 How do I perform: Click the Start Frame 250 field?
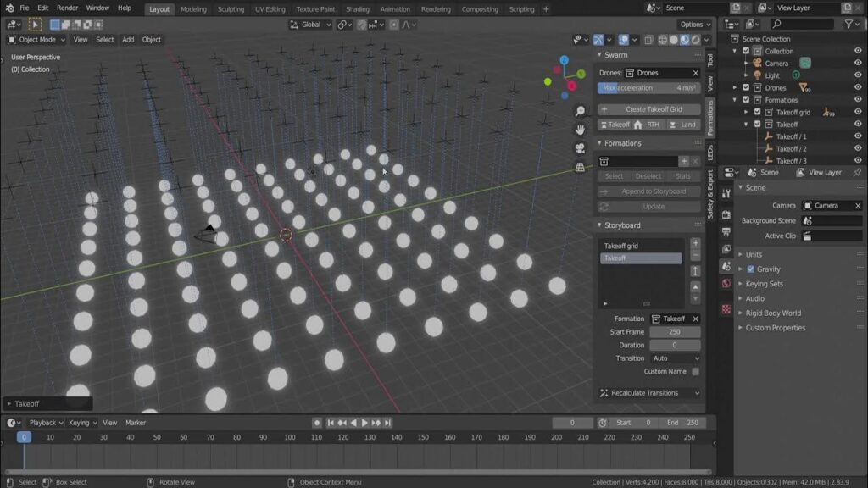(675, 332)
